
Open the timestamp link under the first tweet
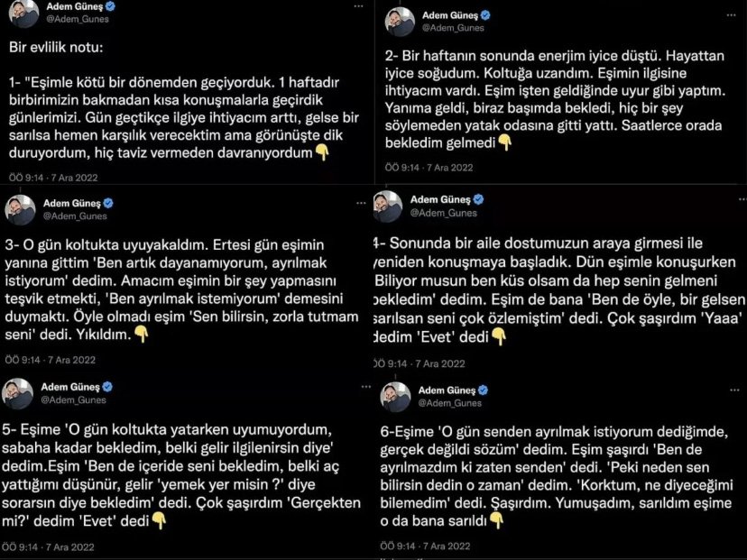(x=53, y=178)
